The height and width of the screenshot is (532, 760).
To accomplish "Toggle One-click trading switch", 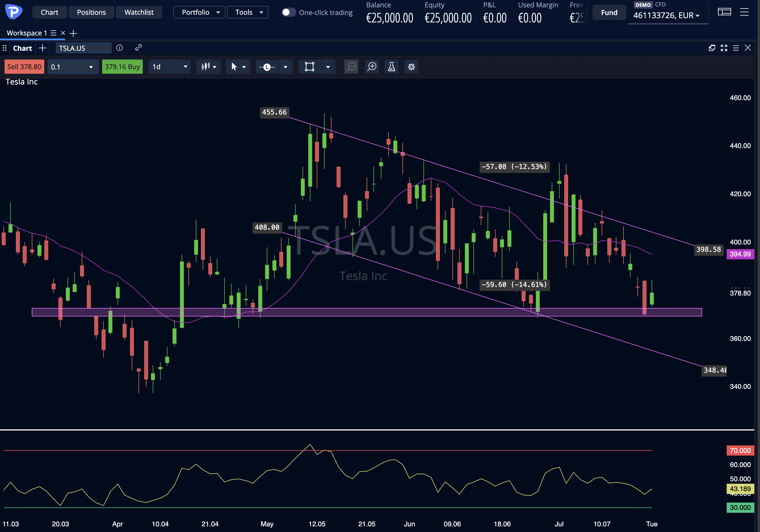I will click(288, 12).
